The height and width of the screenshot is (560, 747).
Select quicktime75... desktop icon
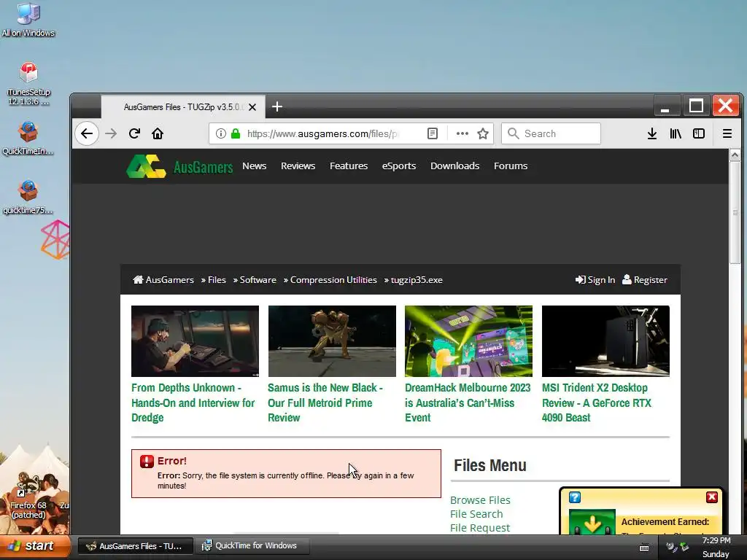pyautogui.click(x=28, y=197)
